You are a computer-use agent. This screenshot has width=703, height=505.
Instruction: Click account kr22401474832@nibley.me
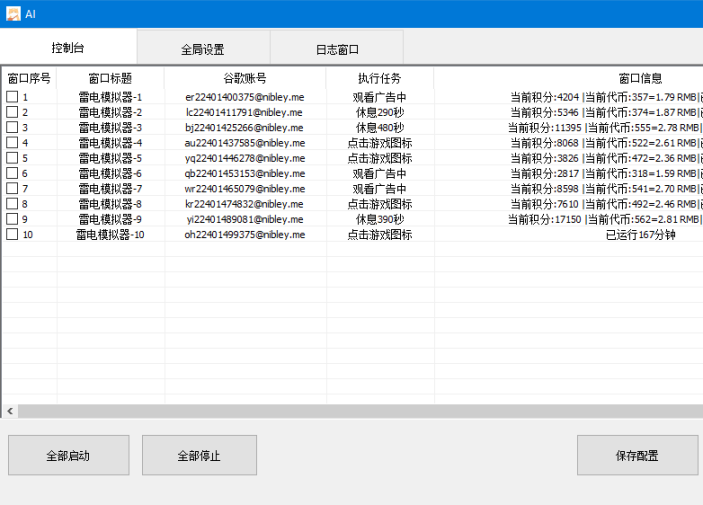point(245,204)
